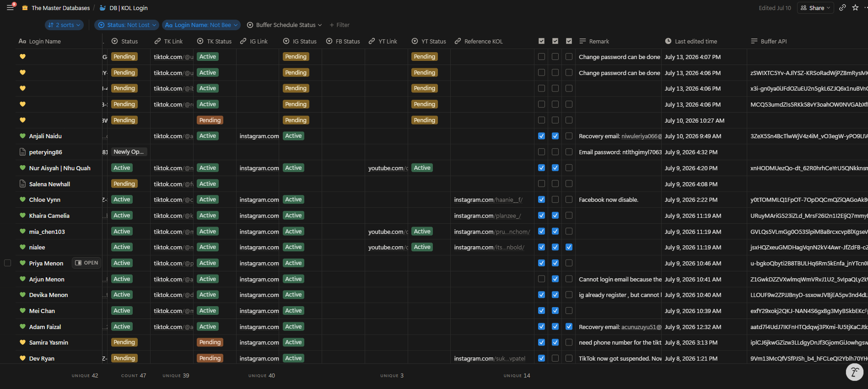Click the first checkbox column header
The height and width of the screenshot is (389, 868).
tap(541, 41)
